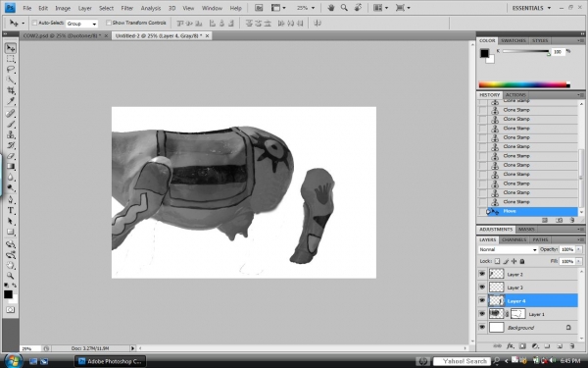
Task: Select the 3D Orbit camera tool
Action: pyautogui.click(x=11, y=255)
